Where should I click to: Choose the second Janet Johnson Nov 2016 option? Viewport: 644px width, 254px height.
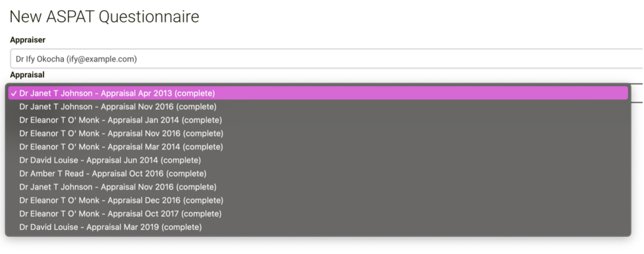[x=118, y=187]
